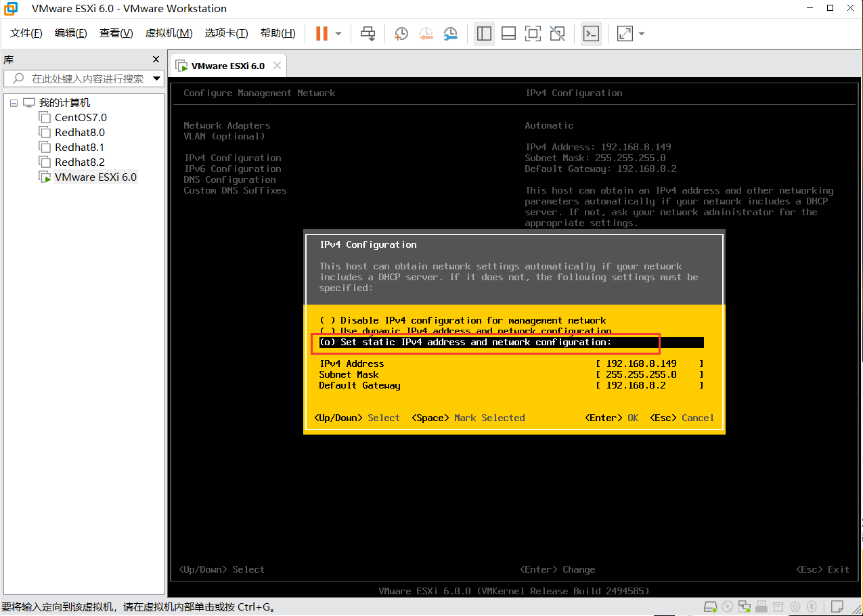863x616 pixels.
Task: Click the Bluetooth device status icon
Action: point(812,606)
